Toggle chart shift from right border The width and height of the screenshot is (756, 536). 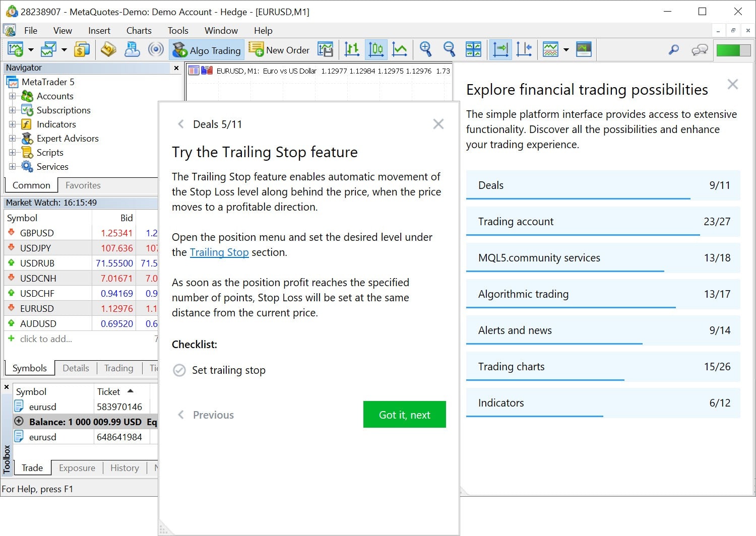(524, 49)
